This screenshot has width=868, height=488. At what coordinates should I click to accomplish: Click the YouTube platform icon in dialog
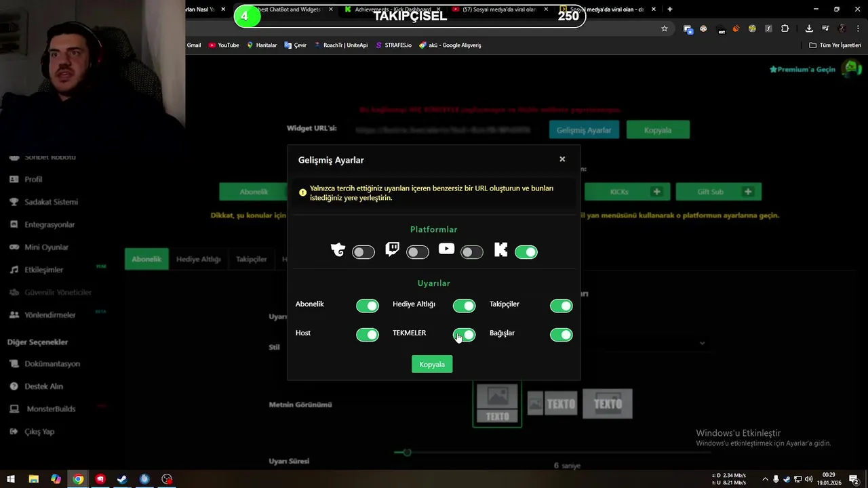(446, 249)
